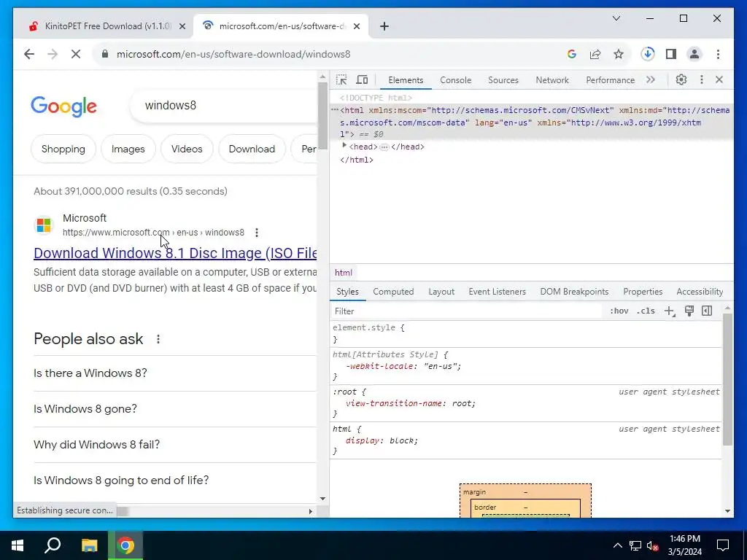The width and height of the screenshot is (747, 560).
Task: Toggle the .cls element classes panel
Action: [x=646, y=311]
